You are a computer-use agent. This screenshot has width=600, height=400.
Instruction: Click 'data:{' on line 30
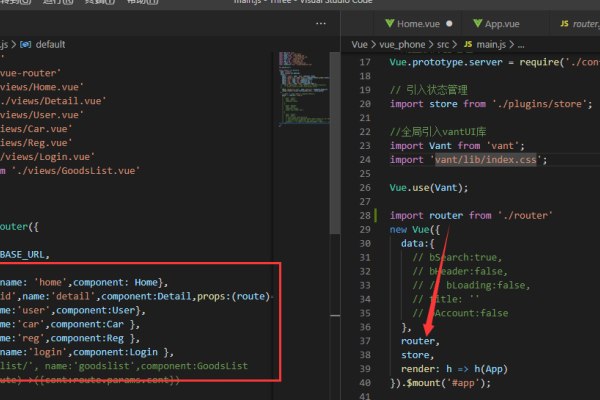pos(417,243)
